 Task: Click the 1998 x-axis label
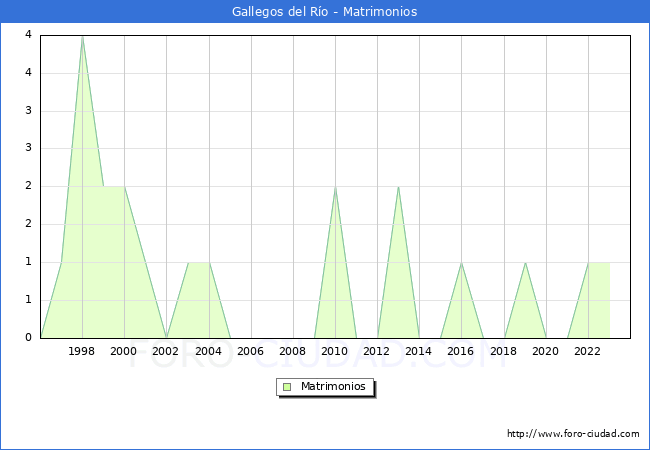[x=82, y=351]
